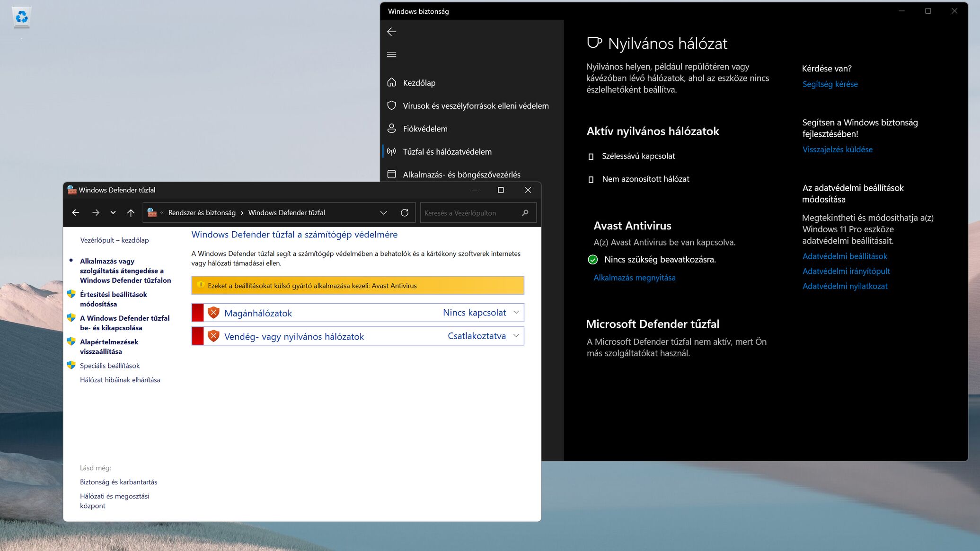
Task: Select Tűzfal és hálózatvédelem in the sidebar
Action: point(447,152)
